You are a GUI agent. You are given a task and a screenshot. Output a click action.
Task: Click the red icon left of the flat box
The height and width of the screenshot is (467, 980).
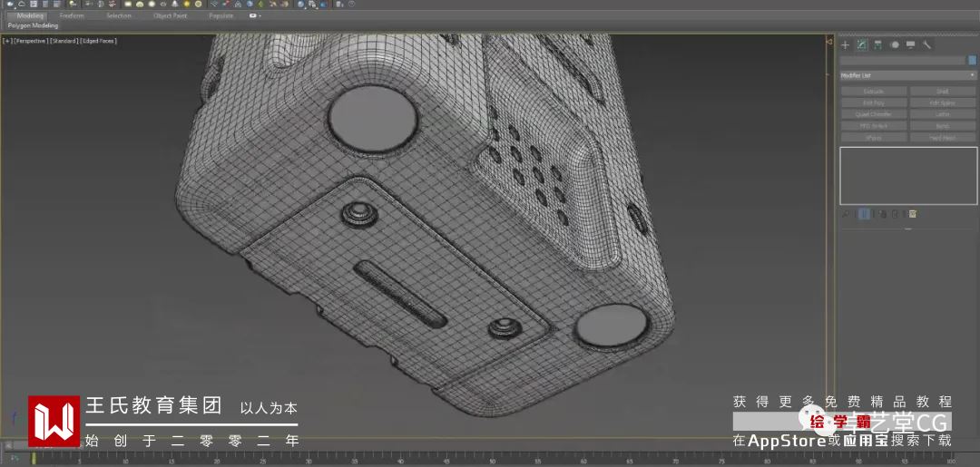coord(112,5)
